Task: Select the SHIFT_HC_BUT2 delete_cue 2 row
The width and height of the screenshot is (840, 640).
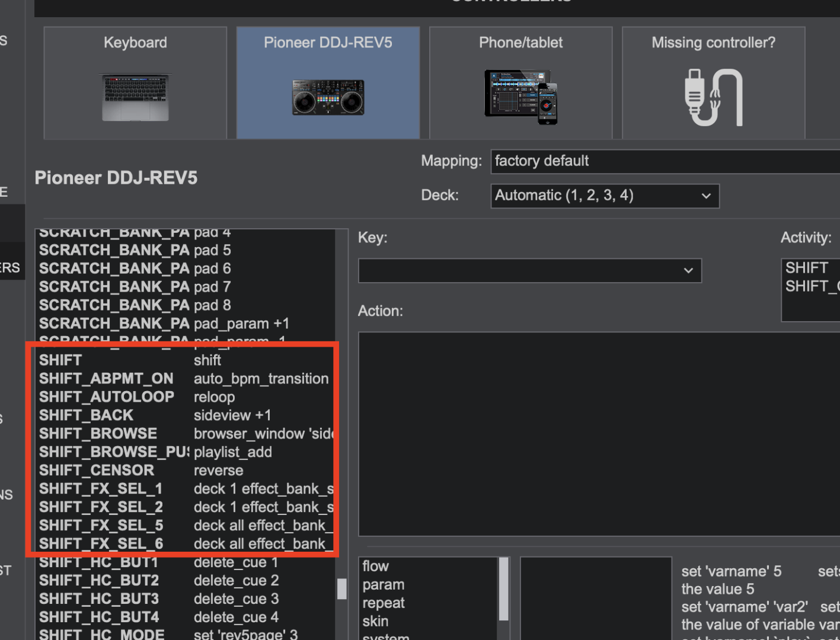Action: click(186, 581)
